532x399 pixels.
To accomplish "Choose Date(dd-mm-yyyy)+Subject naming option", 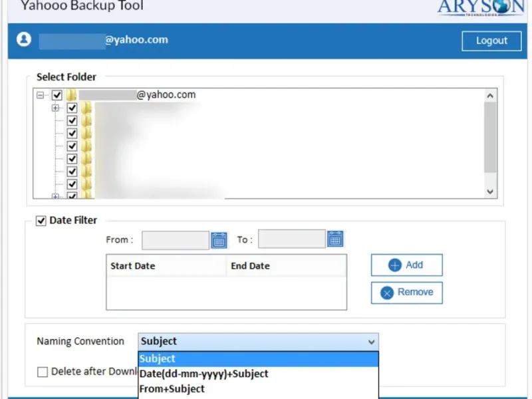I will pyautogui.click(x=258, y=374).
